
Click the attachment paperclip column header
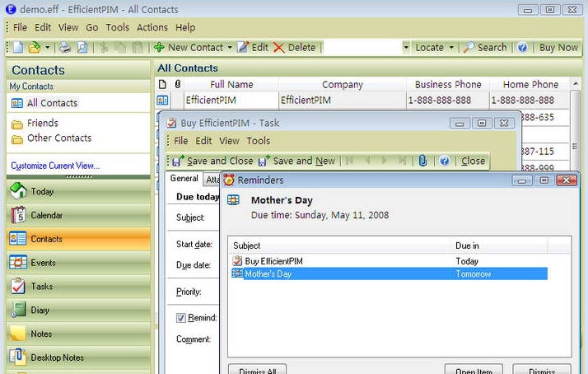pos(177,85)
